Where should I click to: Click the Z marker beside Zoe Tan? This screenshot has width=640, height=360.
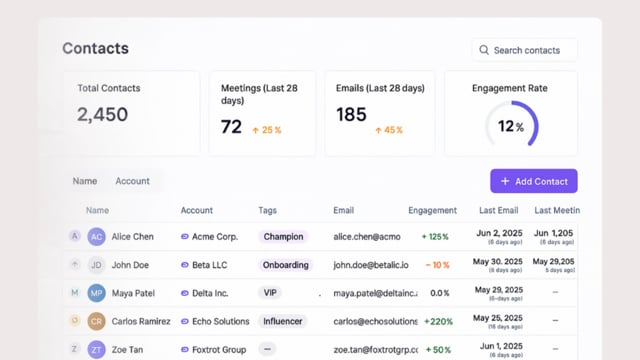pos(75,349)
